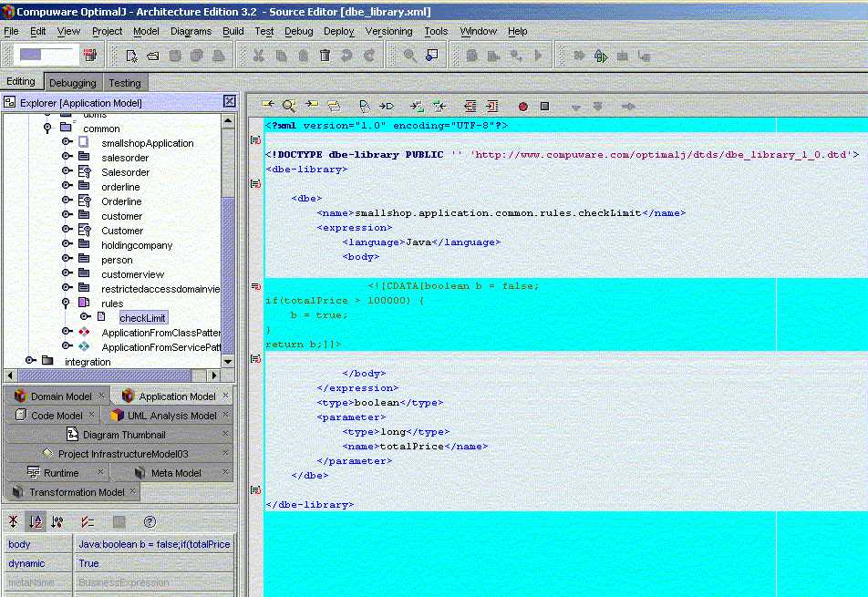Select the restrictedaccessdomainview tree item
868x597 pixels.
click(x=160, y=289)
